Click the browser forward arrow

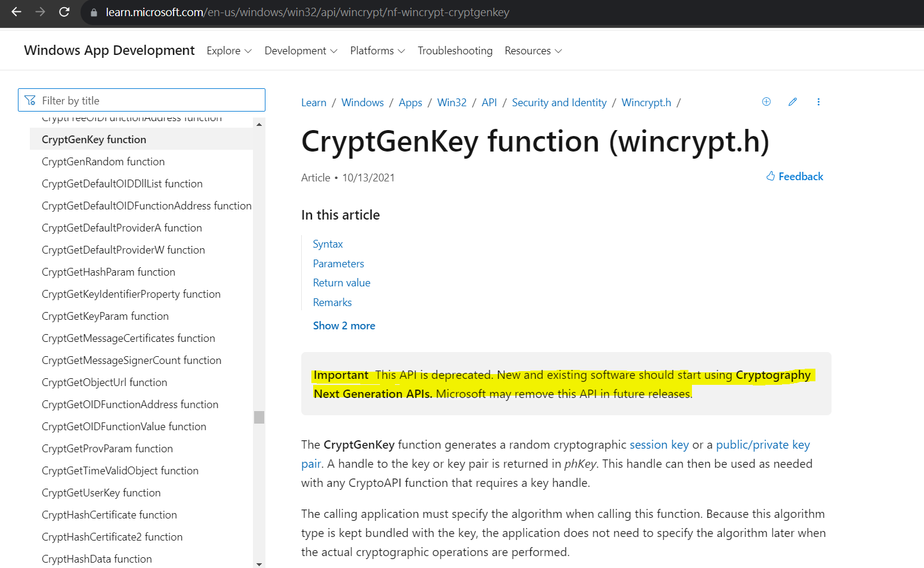40,12
